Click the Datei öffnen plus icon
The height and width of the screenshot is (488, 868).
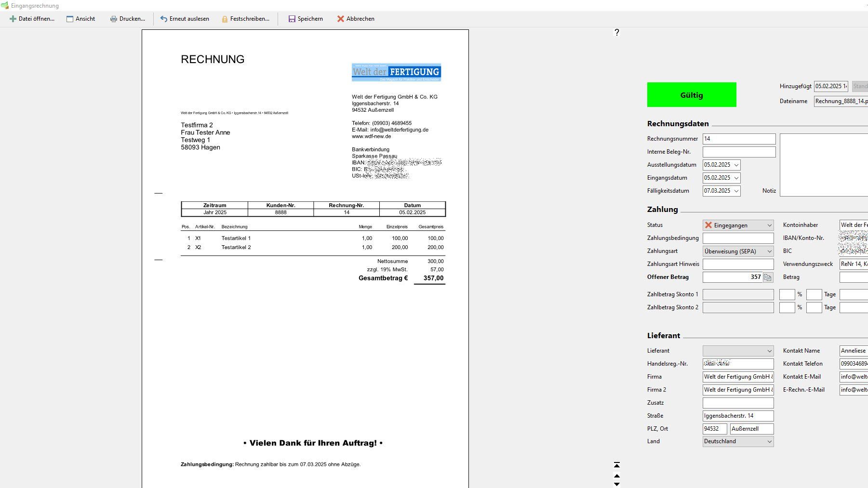click(13, 19)
